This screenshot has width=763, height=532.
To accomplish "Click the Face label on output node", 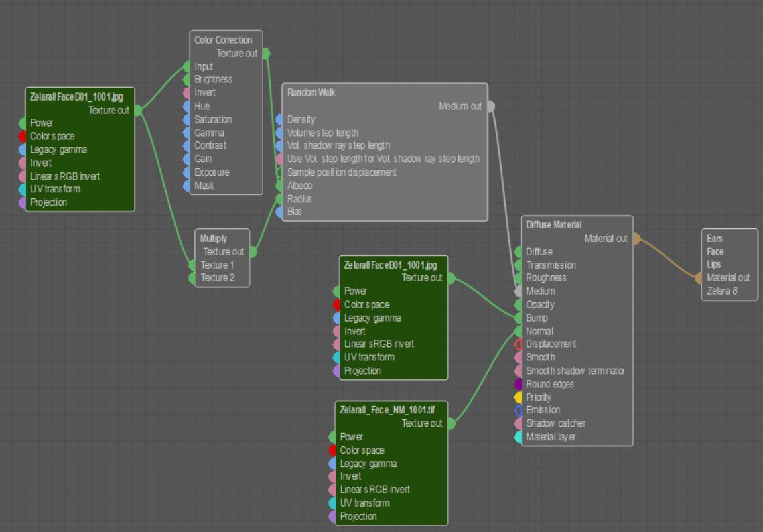I will [715, 252].
